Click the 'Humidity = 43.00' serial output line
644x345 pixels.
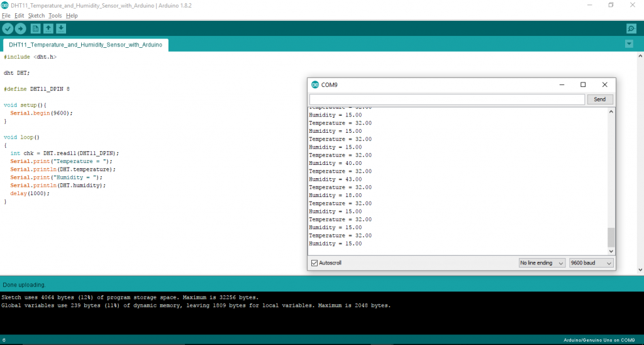pyautogui.click(x=336, y=179)
